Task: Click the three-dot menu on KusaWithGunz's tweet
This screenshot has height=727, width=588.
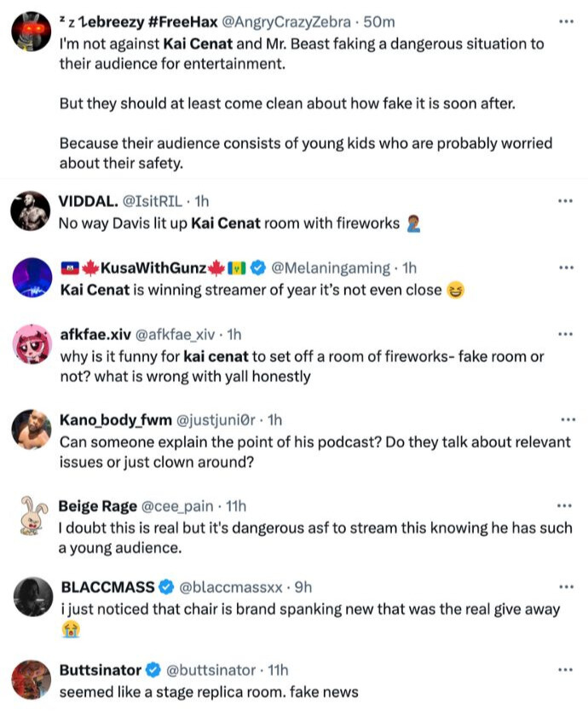Action: tap(565, 268)
